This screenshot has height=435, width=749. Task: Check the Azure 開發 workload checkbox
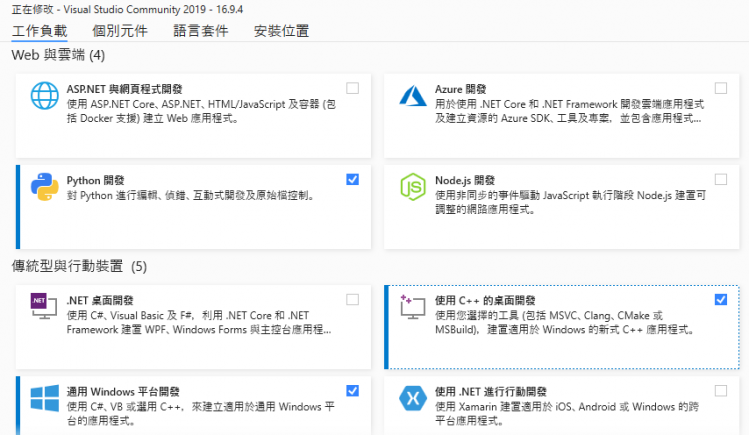click(x=721, y=88)
